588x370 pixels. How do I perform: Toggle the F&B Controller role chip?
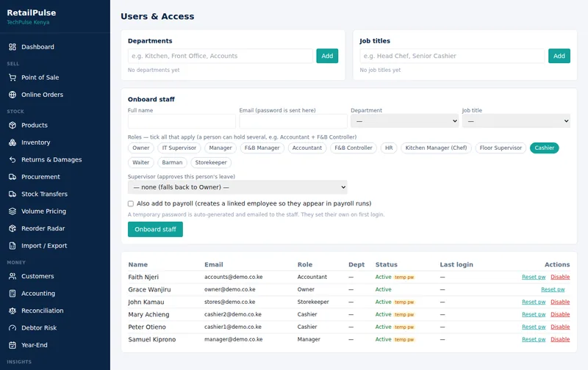tap(354, 148)
